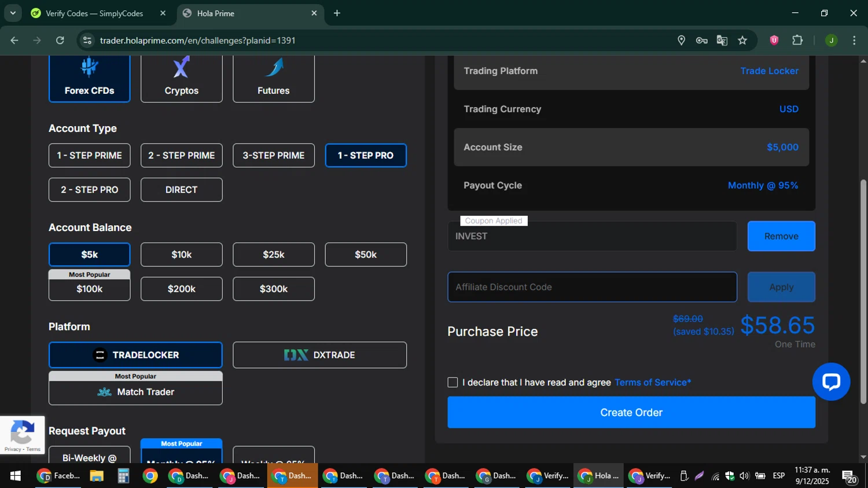The width and height of the screenshot is (868, 488).
Task: Click the reCAPTCHA badge icon
Action: click(x=22, y=432)
